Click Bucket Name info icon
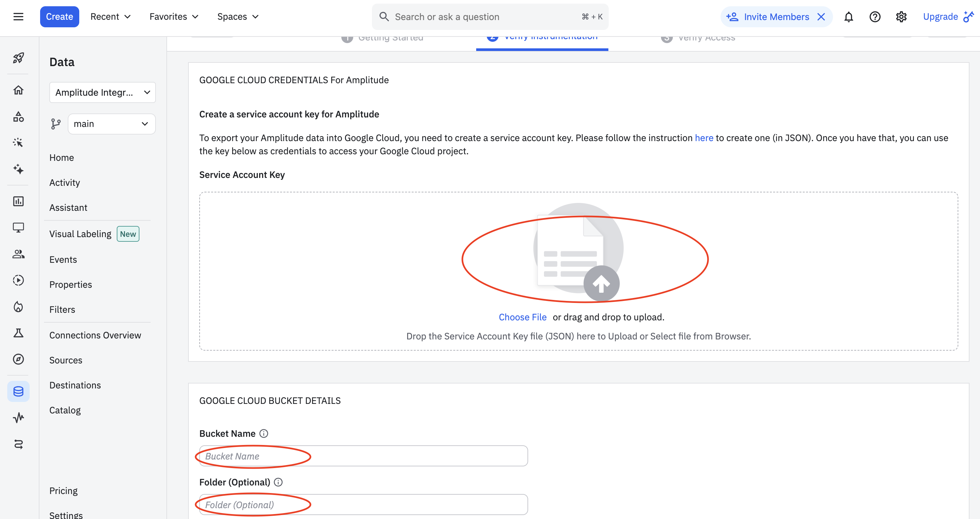Image resolution: width=980 pixels, height=519 pixels. coord(264,433)
